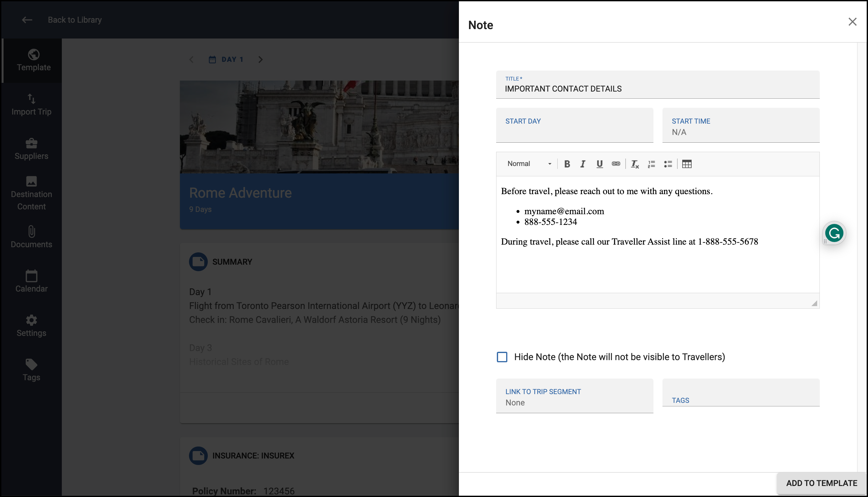This screenshot has height=497, width=868.
Task: Clear text formatting in the note
Action: coord(635,164)
